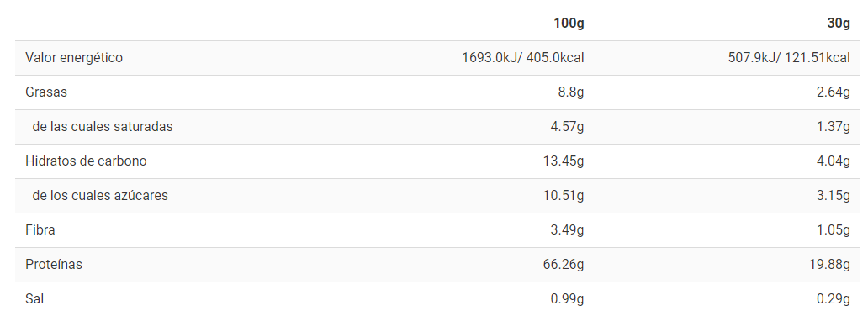Select the Grasas row label
Screen dimensions: 868x332
coord(46,92)
